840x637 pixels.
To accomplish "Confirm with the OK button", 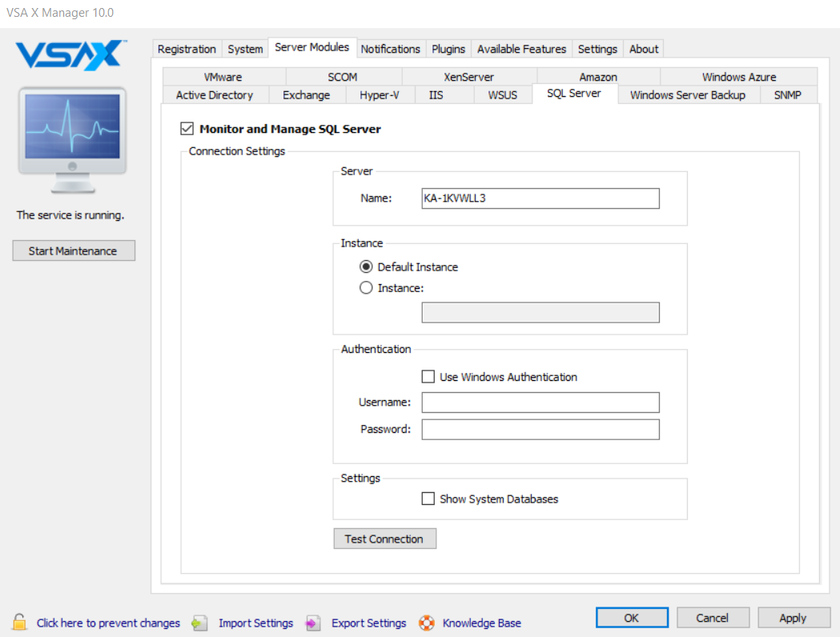I will 632,618.
